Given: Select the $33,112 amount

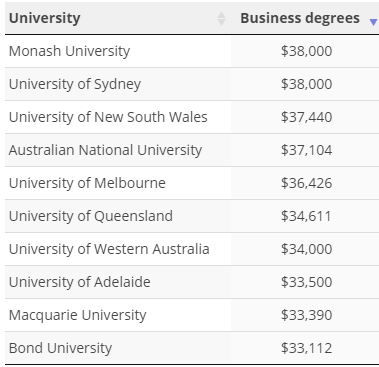Looking at the screenshot, I should [306, 348].
